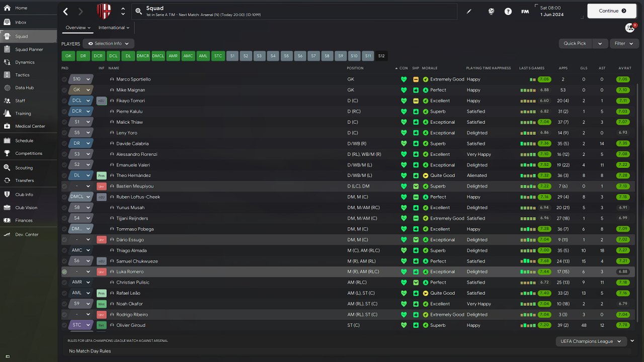Screen dimensions: 644x362
Task: Open the Finances section
Action: point(28,220)
